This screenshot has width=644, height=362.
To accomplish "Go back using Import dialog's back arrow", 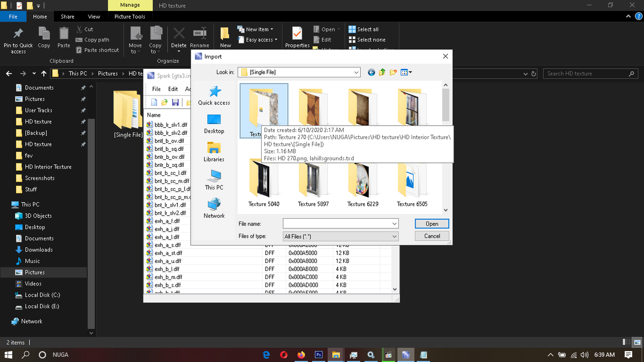I will [371, 72].
